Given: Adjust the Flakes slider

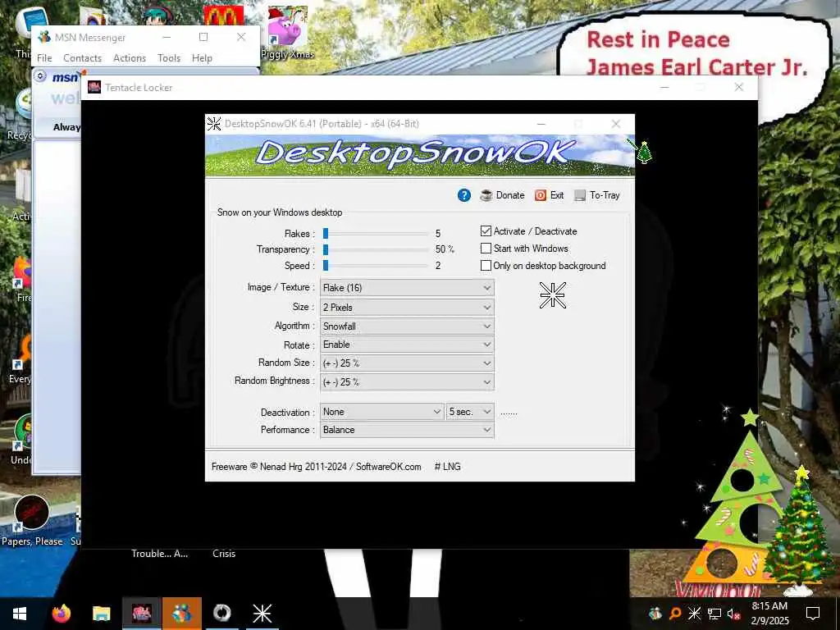Looking at the screenshot, I should click(375, 234).
